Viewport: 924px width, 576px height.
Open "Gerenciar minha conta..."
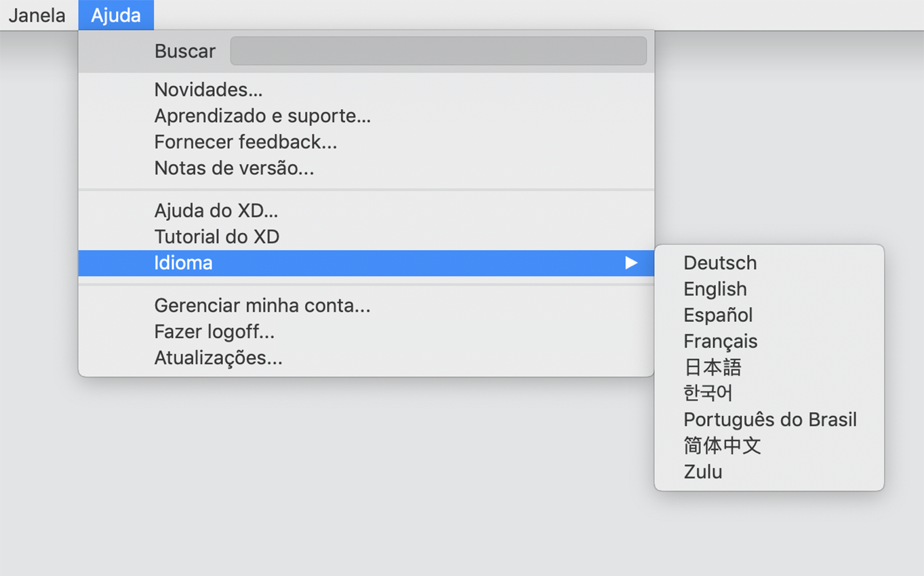pos(262,306)
